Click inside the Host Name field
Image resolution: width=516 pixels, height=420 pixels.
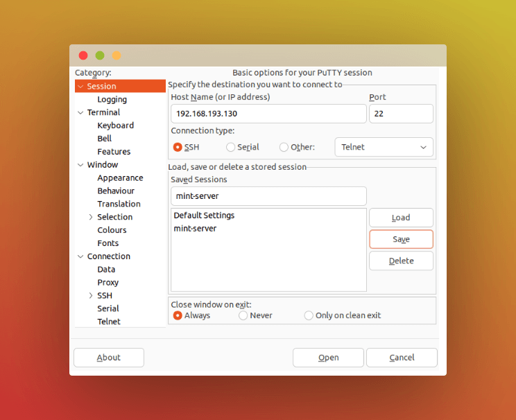(268, 114)
